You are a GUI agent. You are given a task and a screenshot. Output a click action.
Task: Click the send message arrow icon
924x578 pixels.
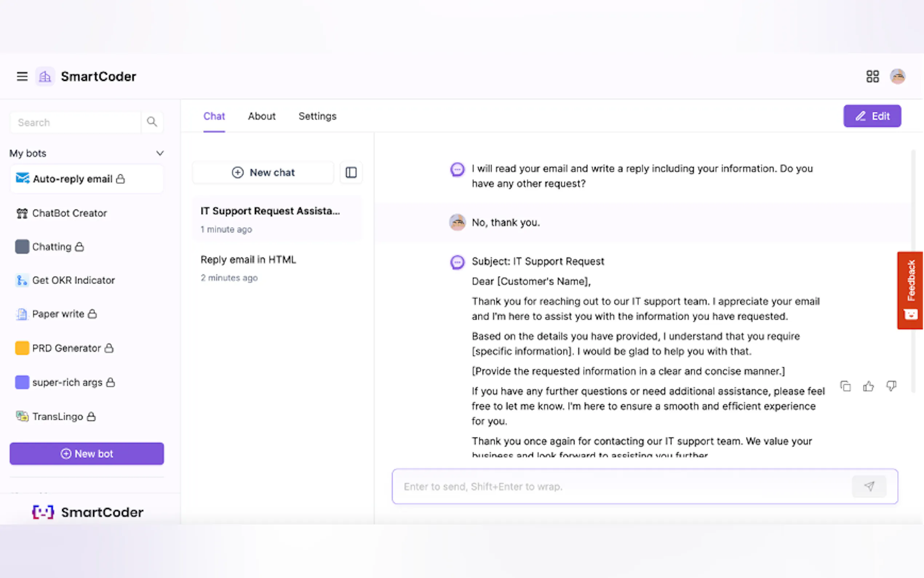pos(869,486)
